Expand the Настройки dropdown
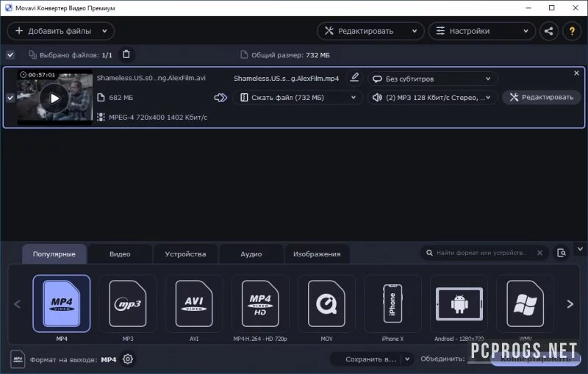588x374 pixels. coord(526,31)
